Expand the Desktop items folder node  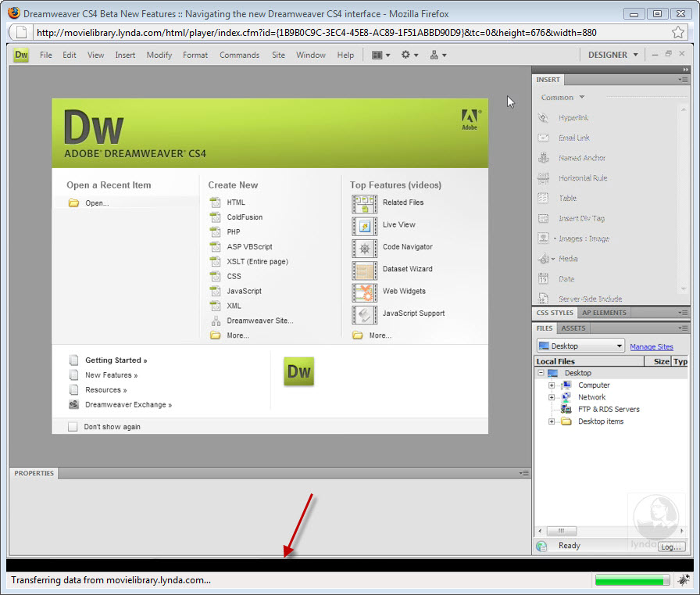point(552,421)
